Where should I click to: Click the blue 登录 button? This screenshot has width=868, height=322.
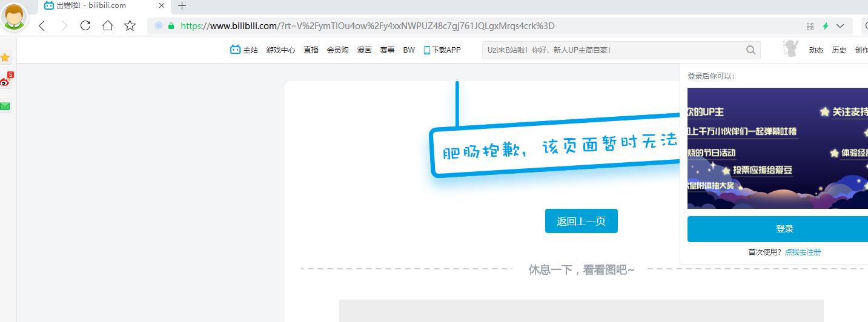(784, 229)
